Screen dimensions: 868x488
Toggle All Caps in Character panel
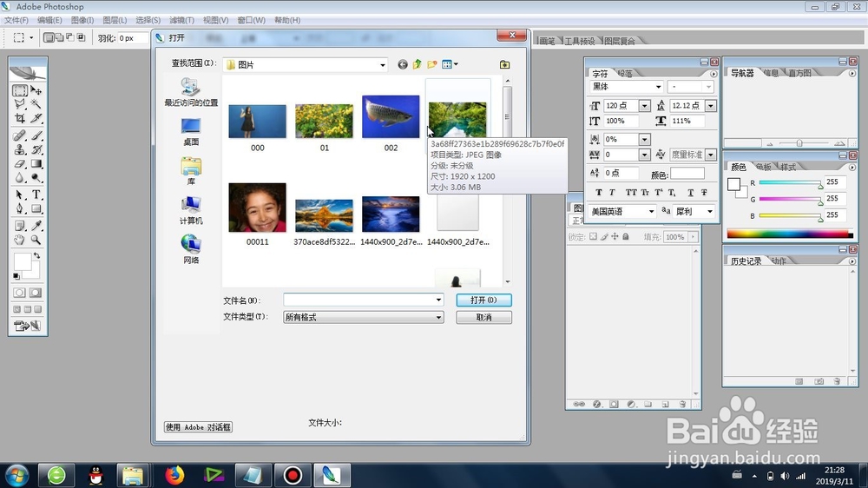click(630, 193)
